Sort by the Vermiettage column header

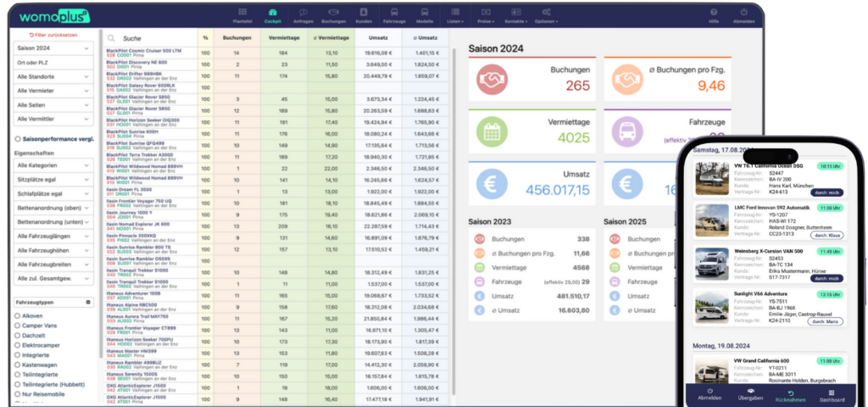coord(283,38)
